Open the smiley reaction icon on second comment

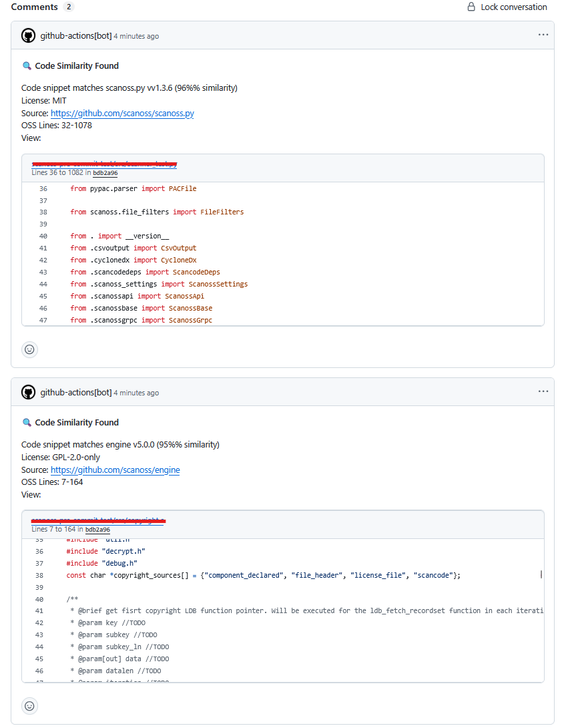pos(29,705)
